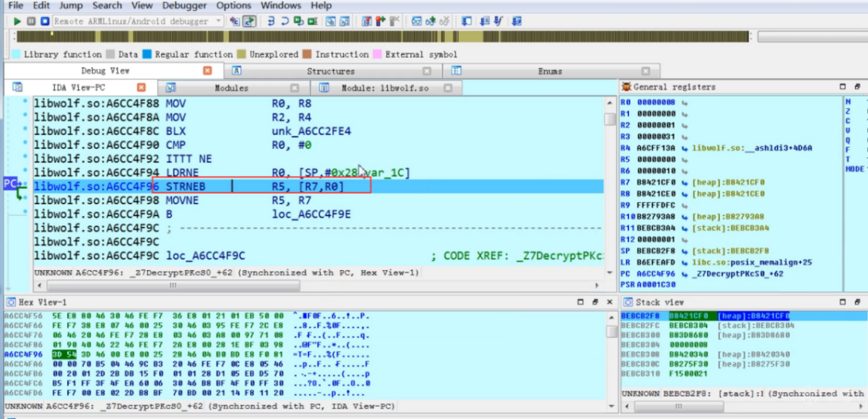This screenshot has width=868, height=419.
Task: Select the Module: libwolf.so tab
Action: 385,87
